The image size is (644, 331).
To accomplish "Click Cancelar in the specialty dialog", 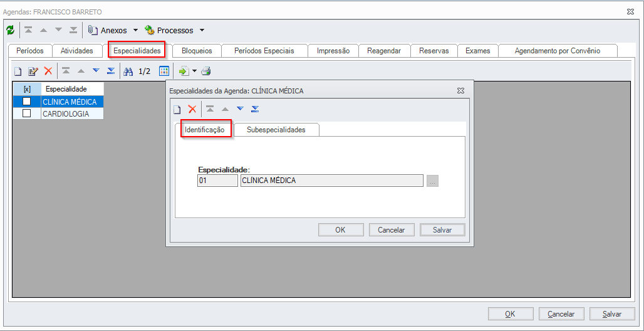I will (392, 230).
